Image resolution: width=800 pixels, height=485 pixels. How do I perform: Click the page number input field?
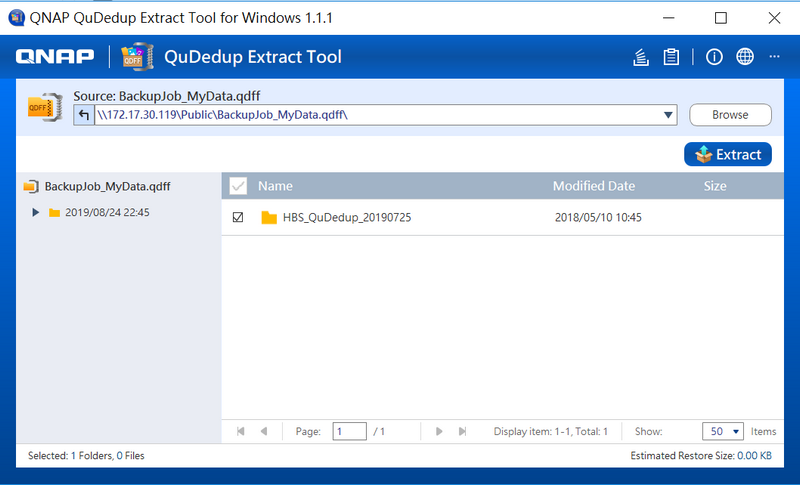349,431
